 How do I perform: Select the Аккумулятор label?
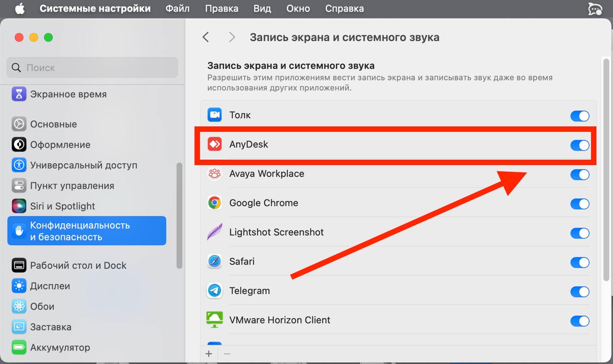[x=60, y=347]
